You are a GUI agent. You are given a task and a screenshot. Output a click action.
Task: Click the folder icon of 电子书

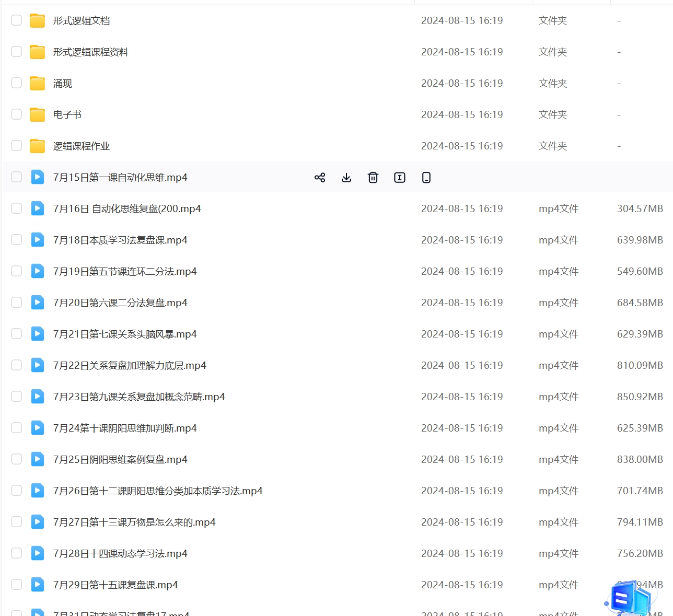[x=37, y=114]
